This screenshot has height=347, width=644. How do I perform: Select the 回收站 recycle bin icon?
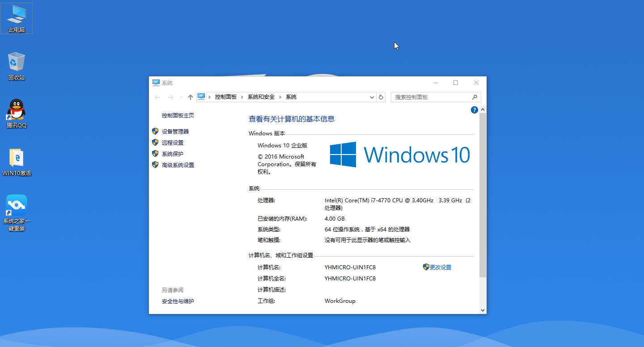[17, 66]
